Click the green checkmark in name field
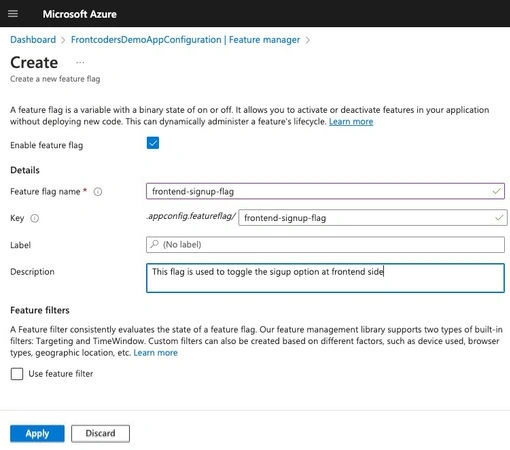510x450 pixels. [x=496, y=191]
